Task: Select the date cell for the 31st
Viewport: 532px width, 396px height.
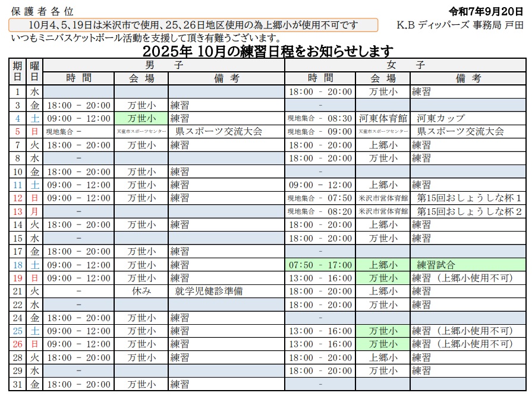Action: 18,384
